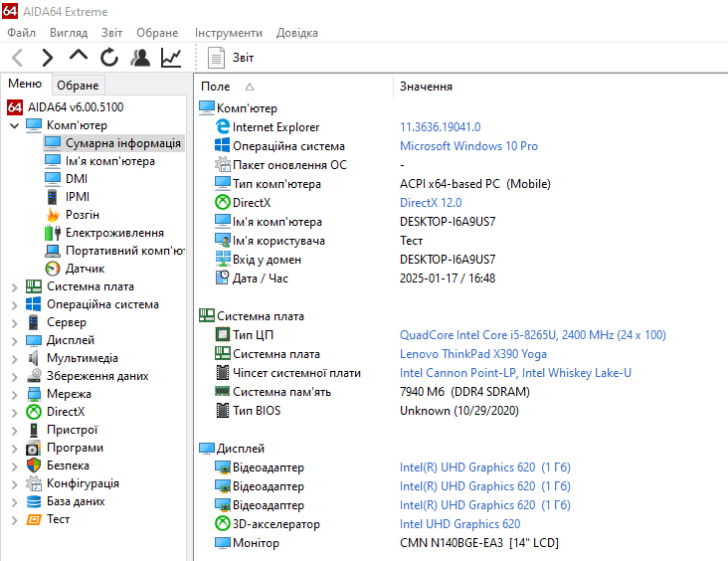Image resolution: width=728 pixels, height=561 pixels.
Task: Click the Мультимедіа speaker icon
Action: point(34,358)
